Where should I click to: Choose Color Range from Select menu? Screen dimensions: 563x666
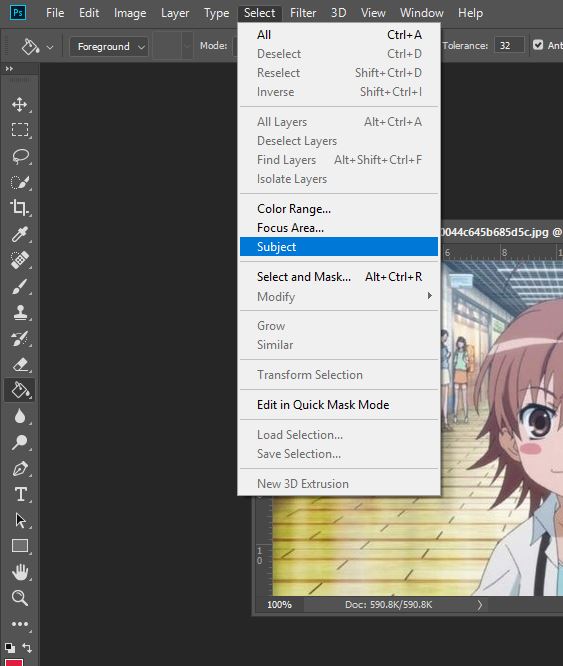coord(339,209)
